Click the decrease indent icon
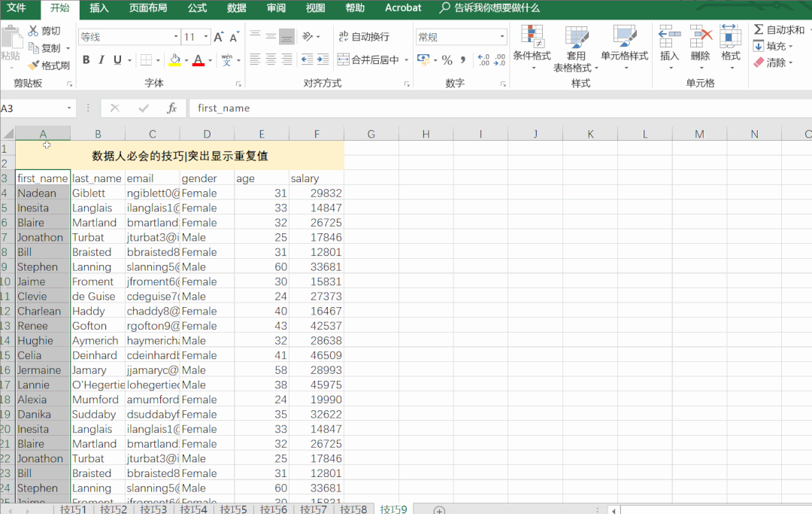The width and height of the screenshot is (812, 514). tap(307, 59)
